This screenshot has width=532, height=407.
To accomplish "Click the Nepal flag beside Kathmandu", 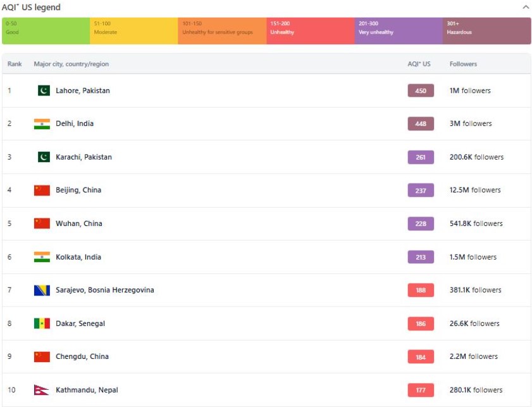I will click(x=42, y=390).
